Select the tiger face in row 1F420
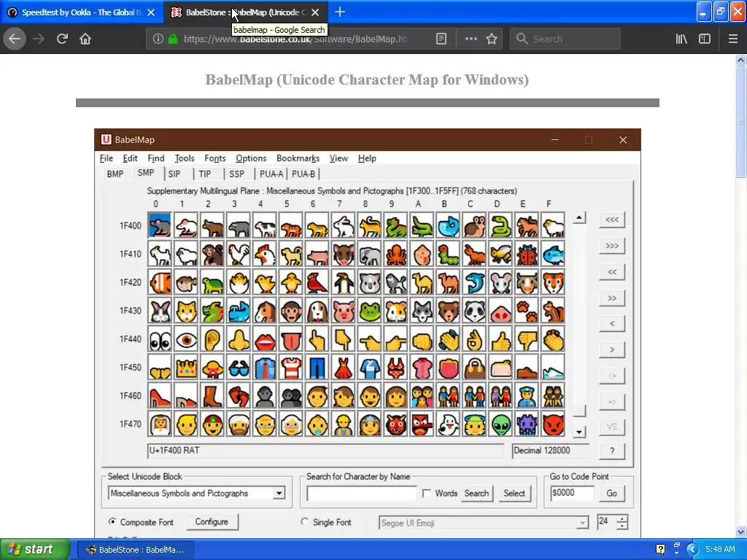The image size is (747, 560). (x=553, y=282)
